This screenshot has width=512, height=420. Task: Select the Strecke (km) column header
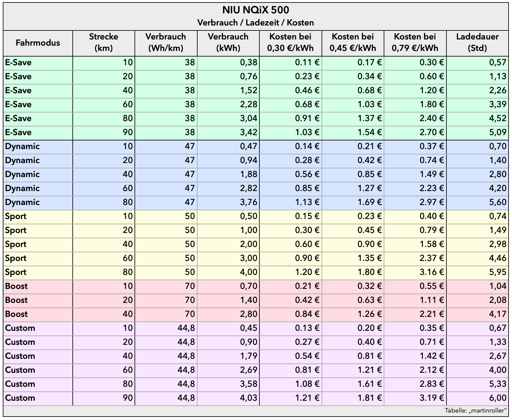pyautogui.click(x=103, y=43)
